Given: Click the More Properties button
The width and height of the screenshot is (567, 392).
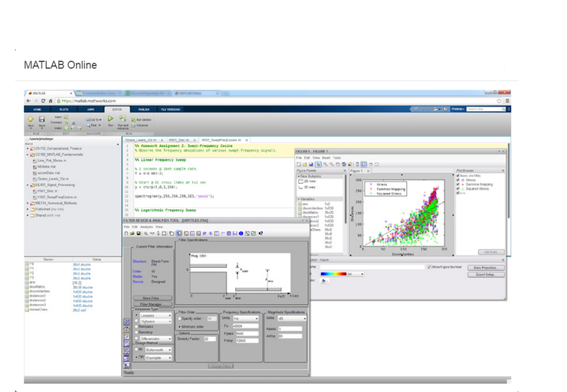Looking at the screenshot, I should coord(486,268).
